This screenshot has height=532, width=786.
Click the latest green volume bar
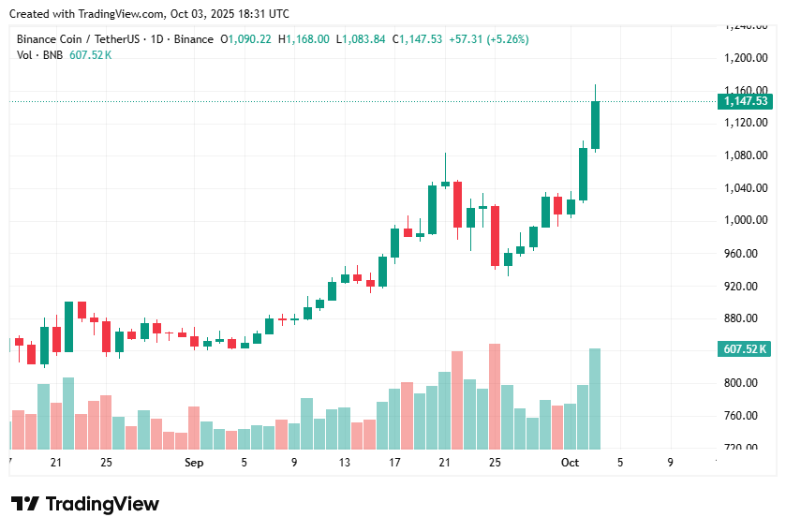click(x=595, y=399)
